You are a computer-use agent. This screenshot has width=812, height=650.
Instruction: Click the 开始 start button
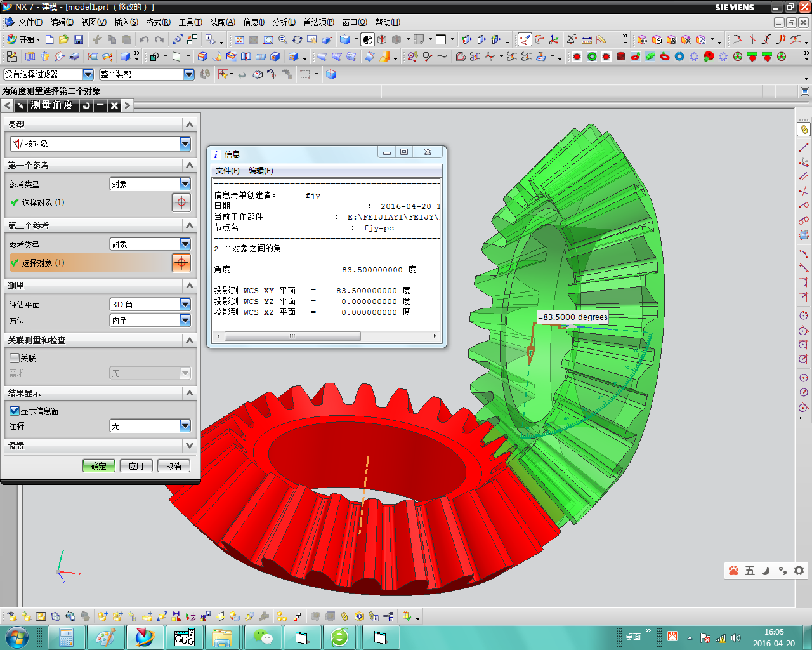click(x=23, y=39)
